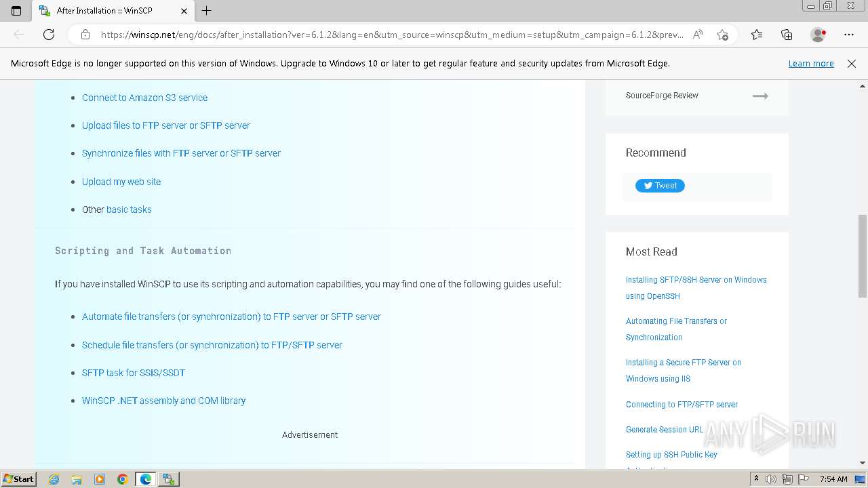Open Connecting to FTP/SFTP server article
Viewport: 868px width, 488px height.
click(x=682, y=405)
